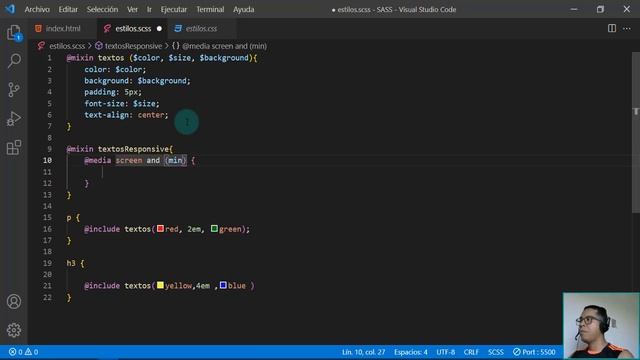Open the Ayuda menu

click(244, 9)
